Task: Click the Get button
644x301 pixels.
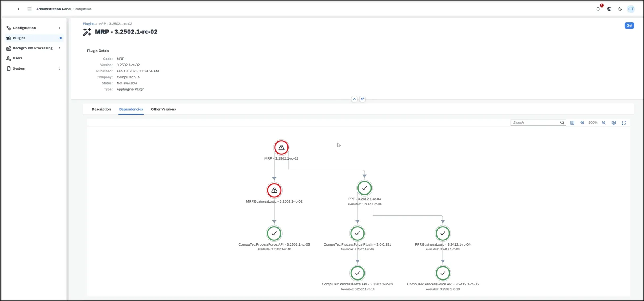Action: pos(629,25)
